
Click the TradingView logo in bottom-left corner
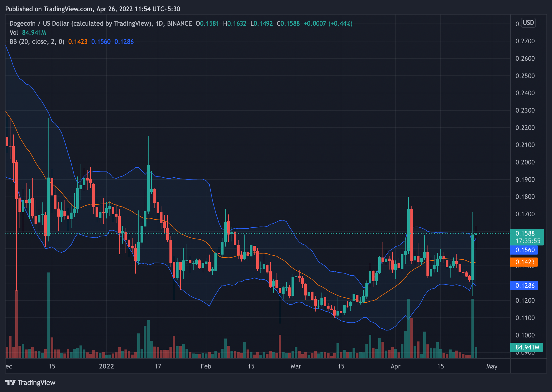(x=31, y=382)
